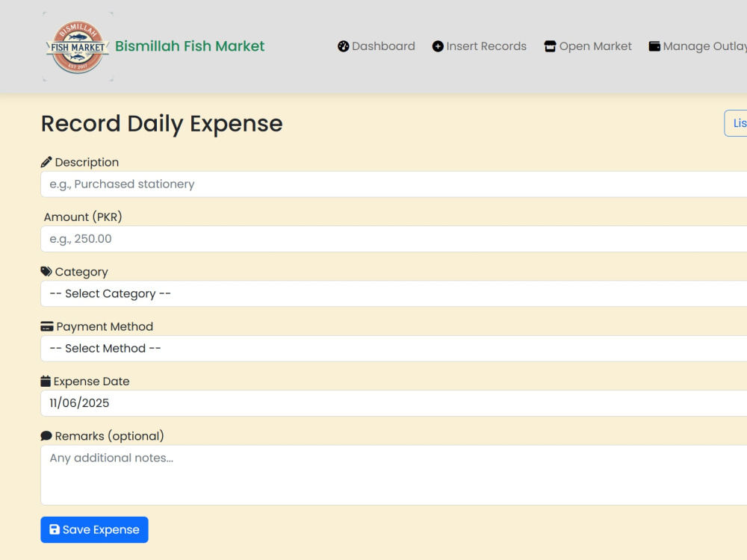Click the partially visible List button
The height and width of the screenshot is (560, 747).
pyautogui.click(x=736, y=123)
